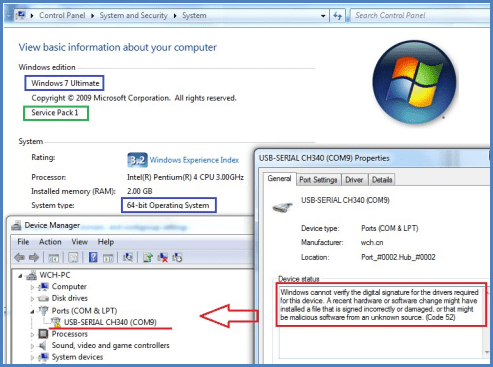Click the Processors chip icon in tree
The image size is (493, 367).
point(43,334)
